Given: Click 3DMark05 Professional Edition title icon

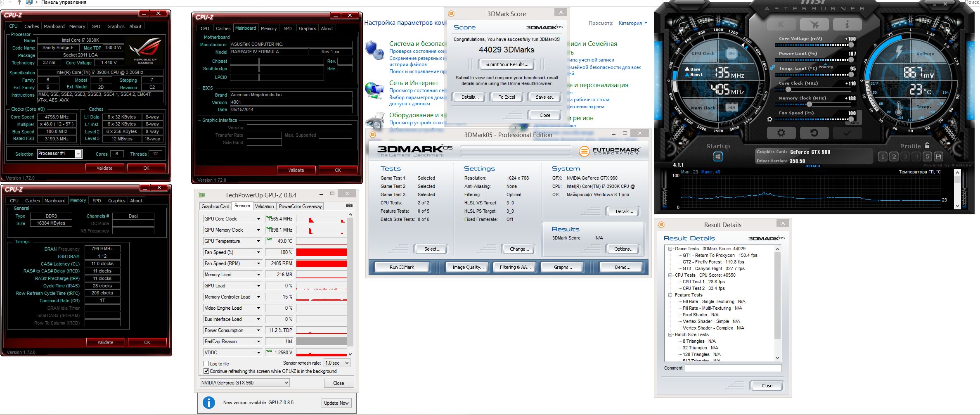Looking at the screenshot, I should (x=373, y=135).
